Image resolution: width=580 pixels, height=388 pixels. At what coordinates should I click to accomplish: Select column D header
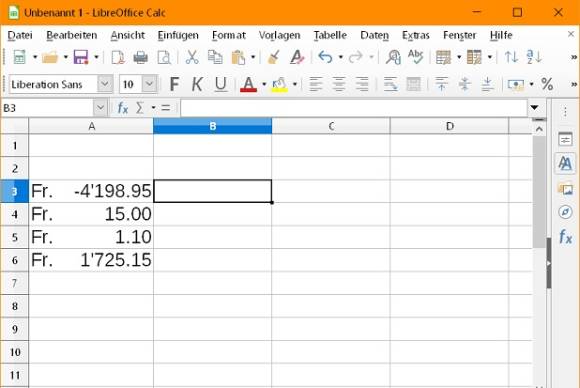tap(449, 126)
